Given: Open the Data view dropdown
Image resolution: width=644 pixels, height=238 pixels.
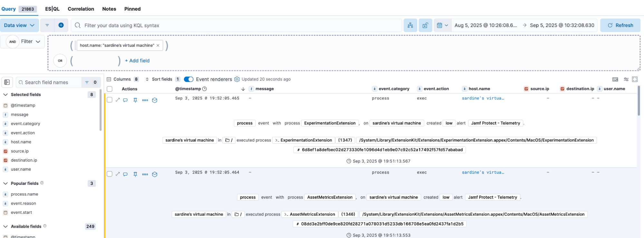Looking at the screenshot, I should 19,25.
